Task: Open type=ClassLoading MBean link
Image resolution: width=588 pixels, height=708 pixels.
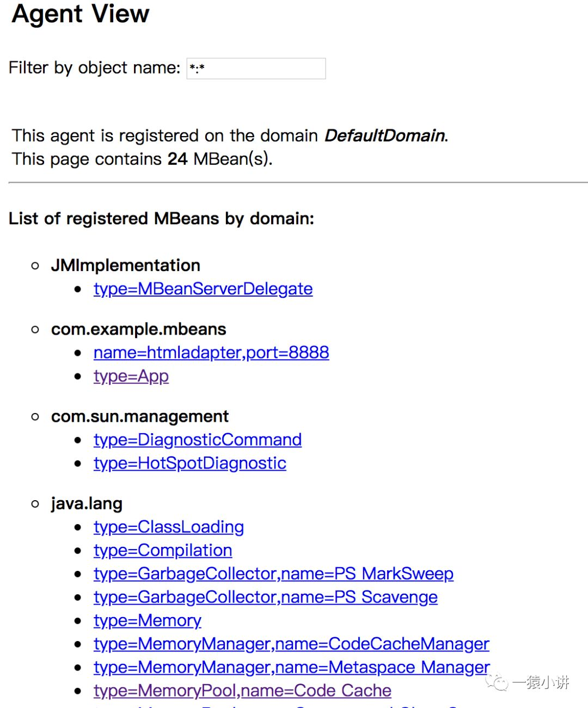Action: 169,527
